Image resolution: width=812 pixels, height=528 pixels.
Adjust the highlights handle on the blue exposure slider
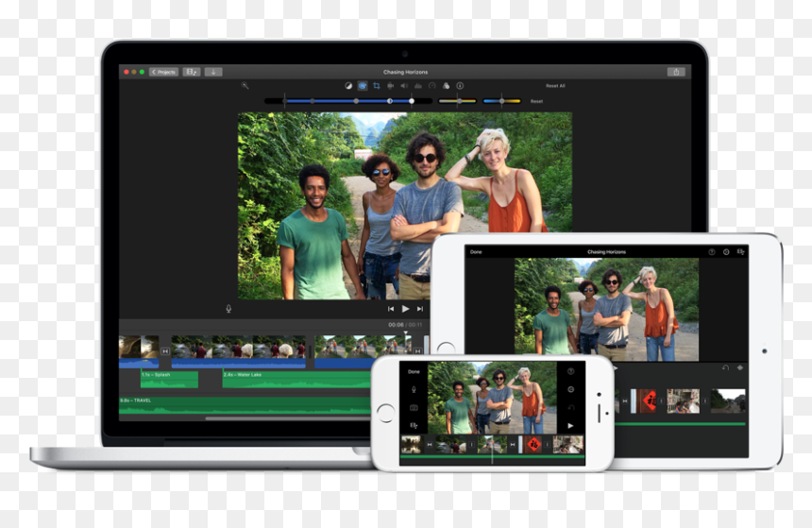[x=412, y=101]
